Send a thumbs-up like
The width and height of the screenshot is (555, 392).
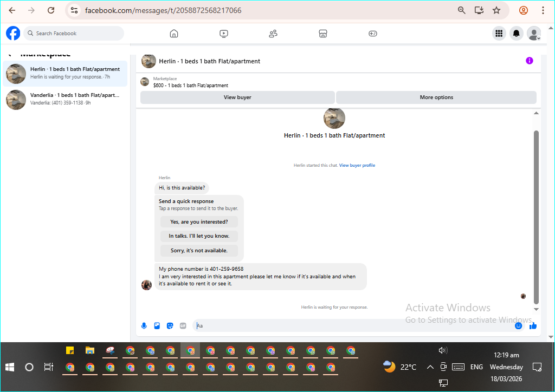[x=533, y=325]
